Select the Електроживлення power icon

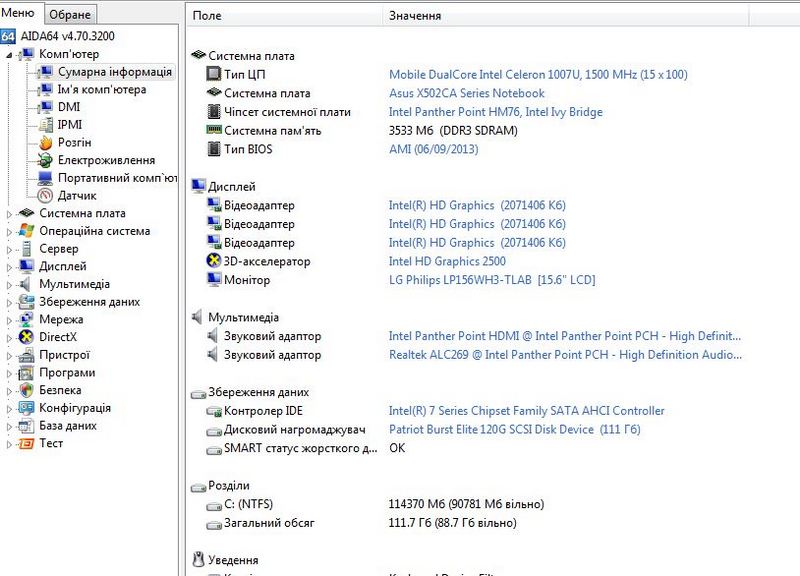pyautogui.click(x=45, y=160)
